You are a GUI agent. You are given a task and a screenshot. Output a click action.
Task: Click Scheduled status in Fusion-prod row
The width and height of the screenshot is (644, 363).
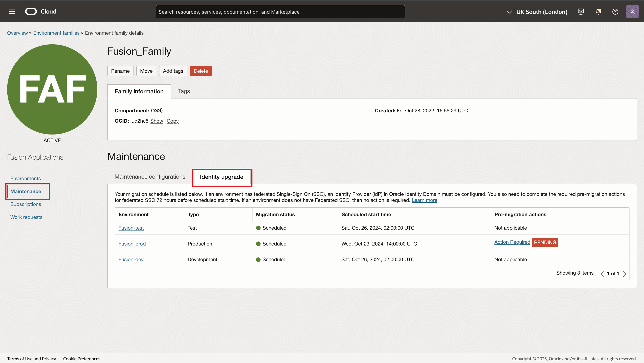(x=271, y=244)
